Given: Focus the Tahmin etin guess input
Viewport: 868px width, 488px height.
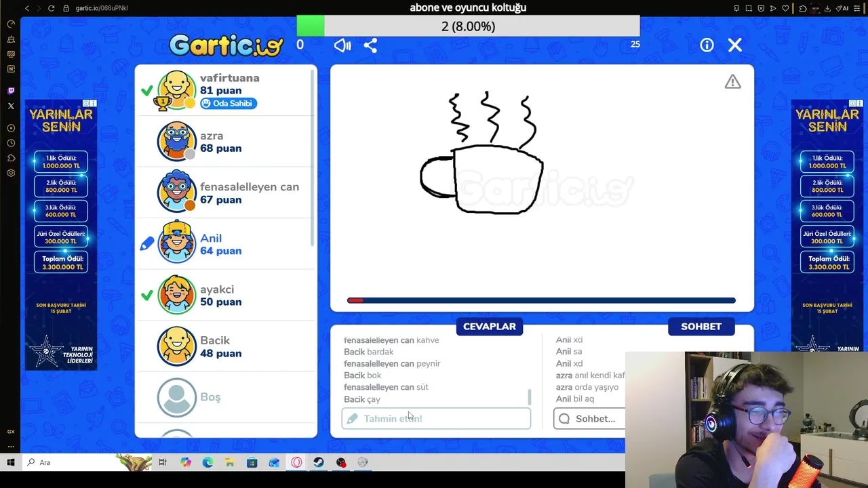Looking at the screenshot, I should pyautogui.click(x=436, y=418).
